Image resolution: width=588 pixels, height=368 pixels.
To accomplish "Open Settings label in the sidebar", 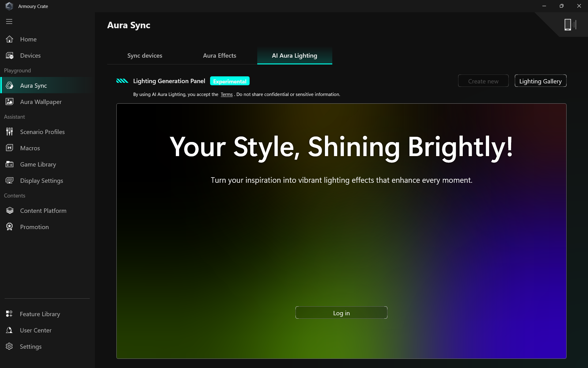I will pos(31,347).
